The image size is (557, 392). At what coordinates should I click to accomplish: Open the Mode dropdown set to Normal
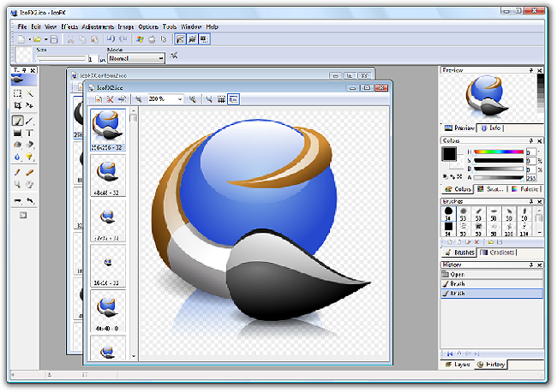tap(160, 58)
